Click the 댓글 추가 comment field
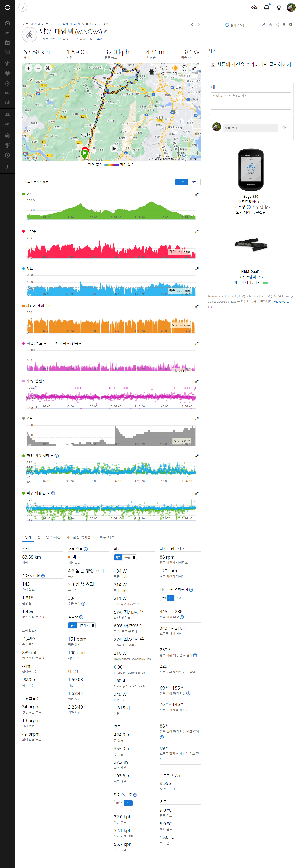301x868 pixels. pyautogui.click(x=250, y=128)
